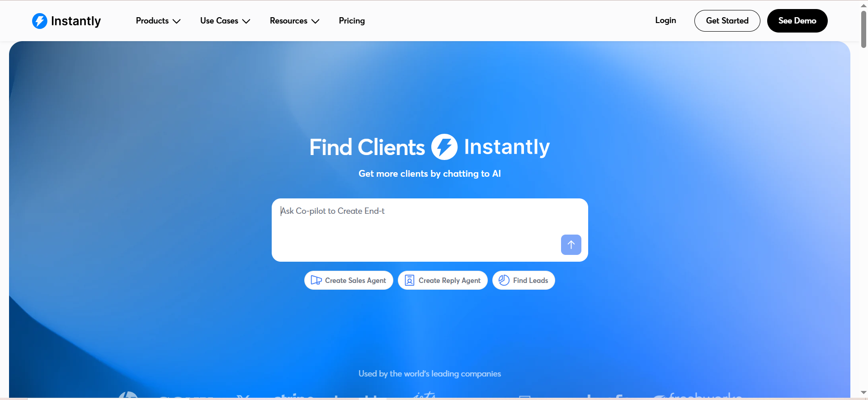The image size is (868, 400).
Task: Go to the Pricing page
Action: [352, 21]
